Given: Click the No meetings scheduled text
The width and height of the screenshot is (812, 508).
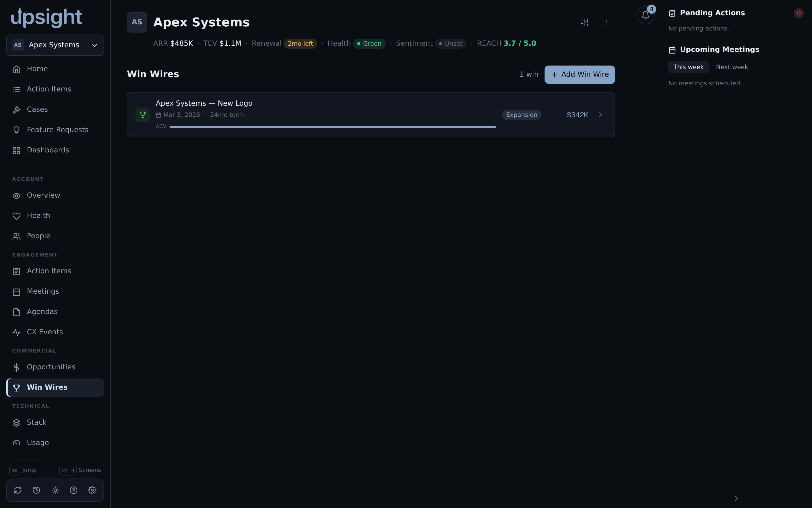Looking at the screenshot, I should [705, 83].
